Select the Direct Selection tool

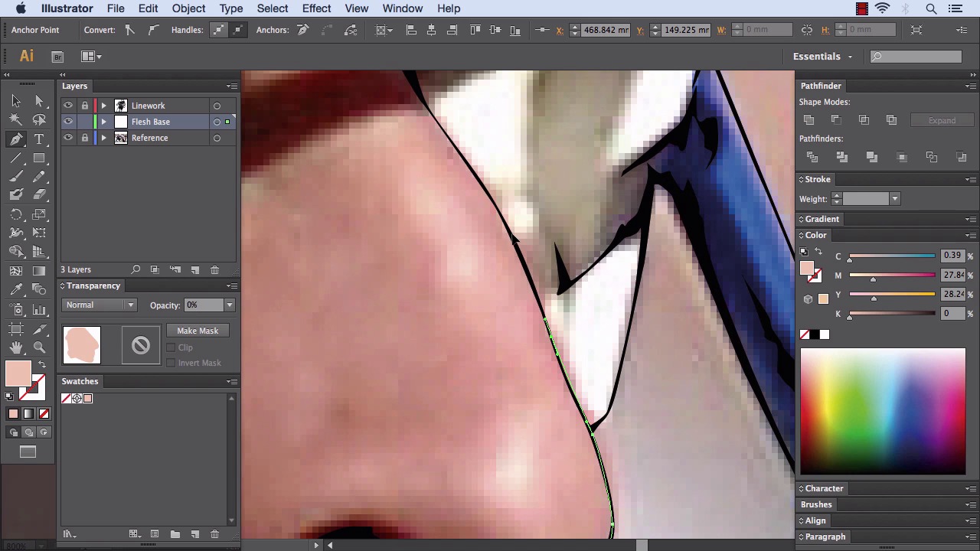click(40, 101)
